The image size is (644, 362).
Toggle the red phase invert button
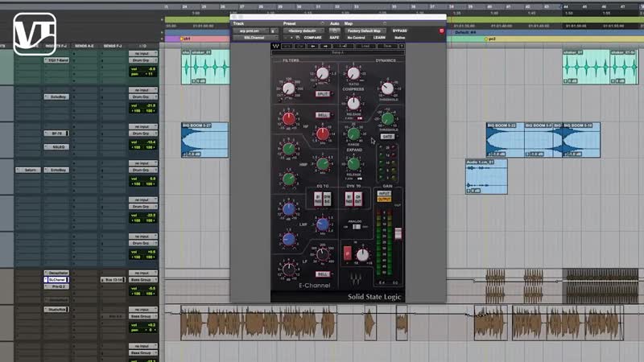click(x=348, y=253)
